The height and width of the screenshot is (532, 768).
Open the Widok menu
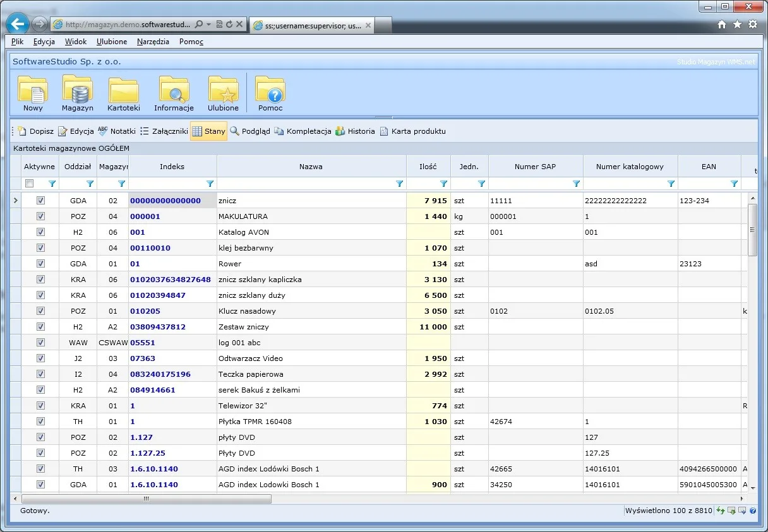(76, 42)
